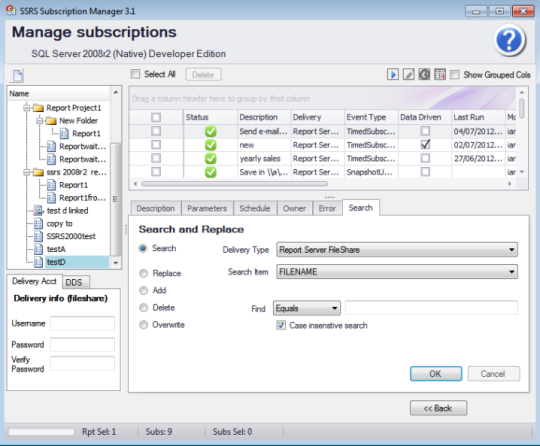Click the disabled Delete button
Screen dimensions: 540x446
tap(203, 74)
